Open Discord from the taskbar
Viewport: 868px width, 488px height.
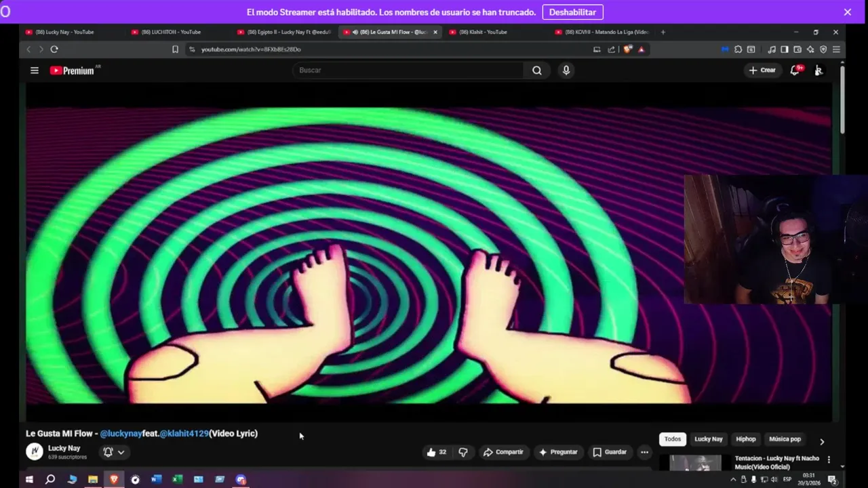[241, 479]
